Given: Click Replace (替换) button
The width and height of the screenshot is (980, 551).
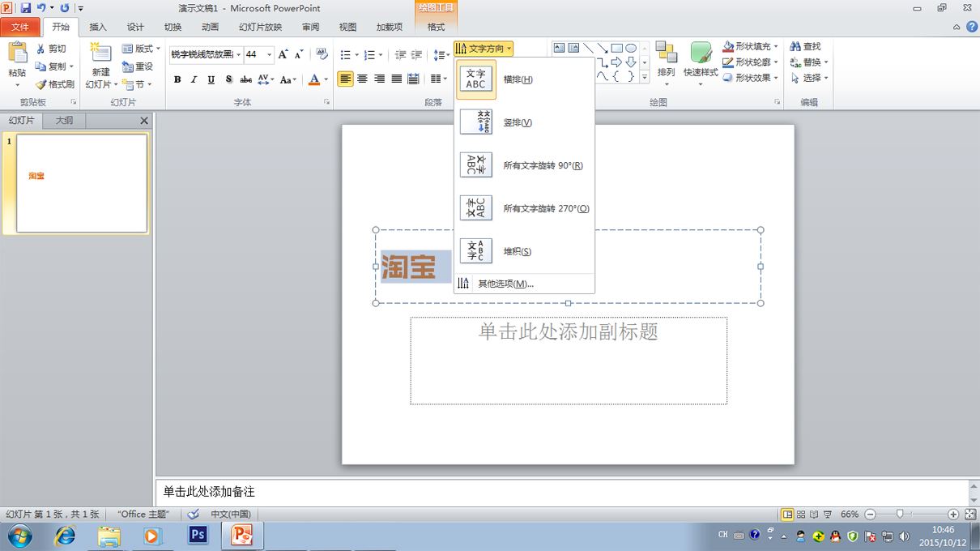Looking at the screenshot, I should pos(807,62).
